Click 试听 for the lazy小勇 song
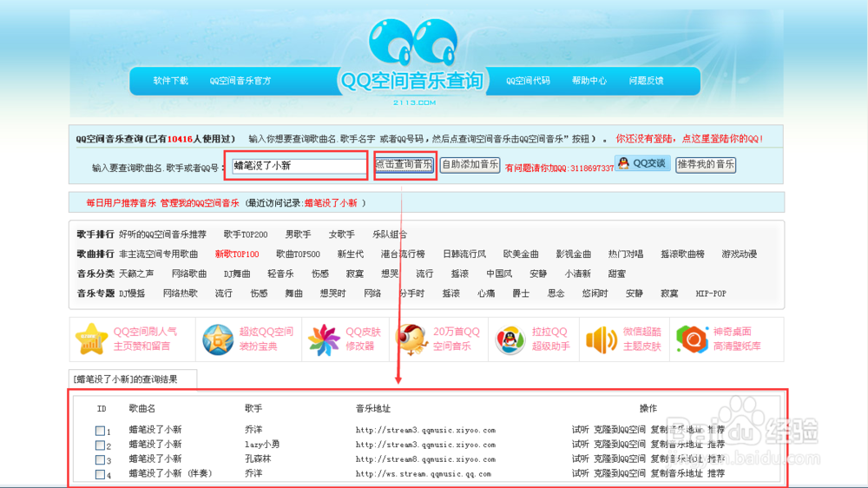The image size is (868, 488). tap(580, 445)
